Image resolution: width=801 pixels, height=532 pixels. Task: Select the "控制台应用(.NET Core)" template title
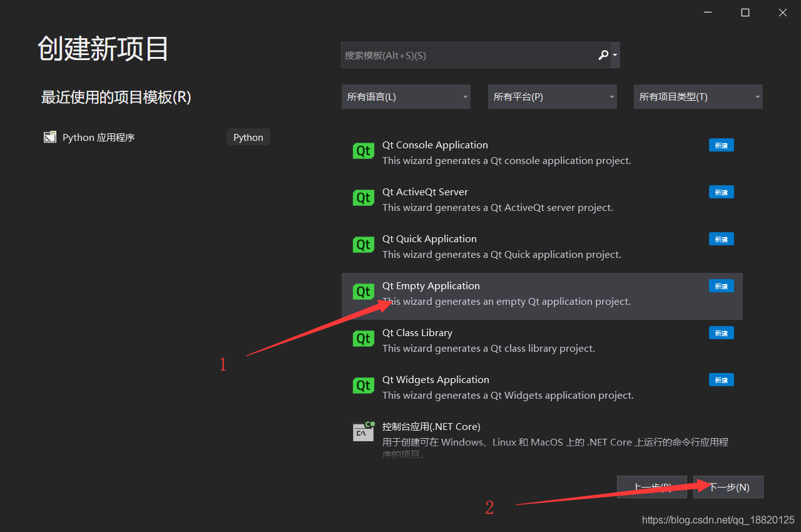431,427
